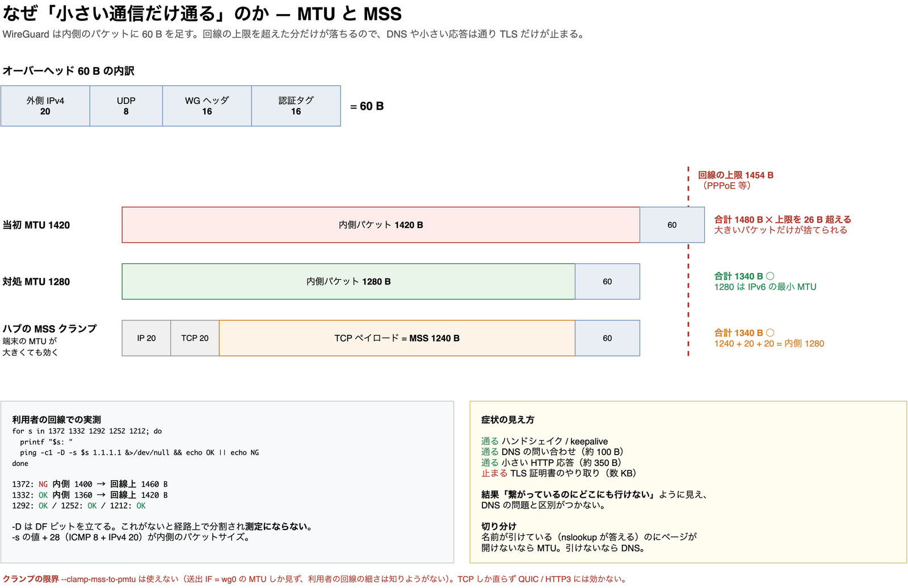This screenshot has width=908, height=588.
Task: Click the 1332: OK result line
Action: click(x=90, y=495)
